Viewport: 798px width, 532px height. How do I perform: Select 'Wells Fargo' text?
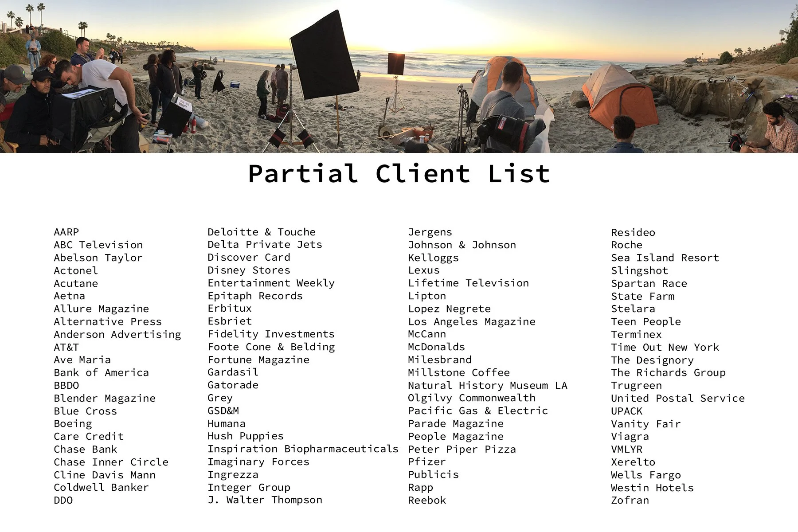pos(646,475)
